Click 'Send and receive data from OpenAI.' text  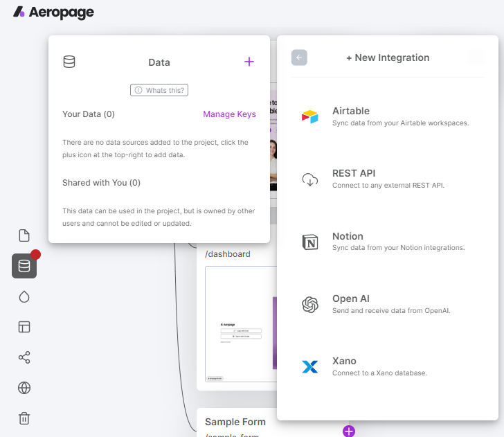[391, 311]
